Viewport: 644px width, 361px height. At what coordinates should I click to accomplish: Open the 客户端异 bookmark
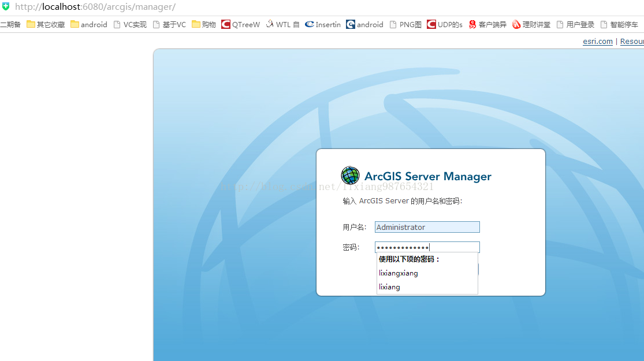coord(487,25)
